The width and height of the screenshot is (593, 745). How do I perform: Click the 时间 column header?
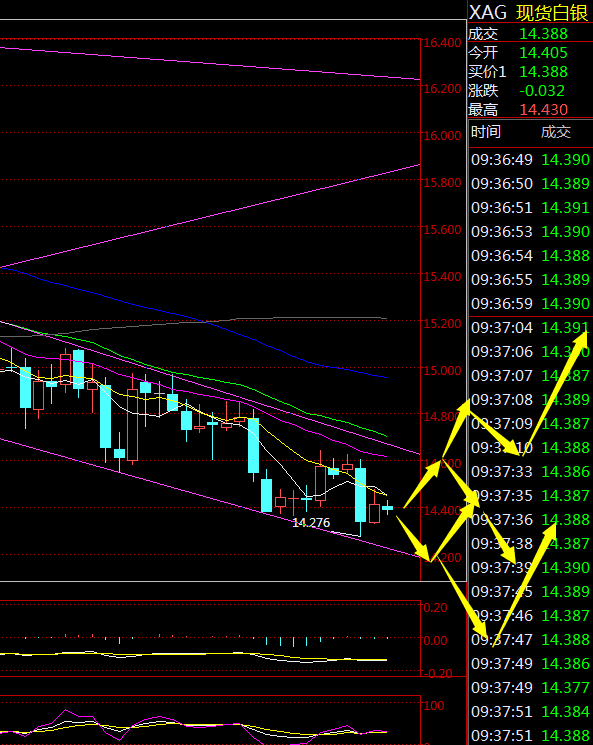click(486, 132)
